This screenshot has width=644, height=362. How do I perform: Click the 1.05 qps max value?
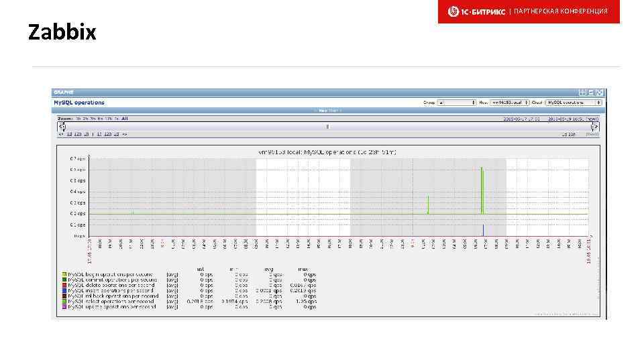[306, 301]
